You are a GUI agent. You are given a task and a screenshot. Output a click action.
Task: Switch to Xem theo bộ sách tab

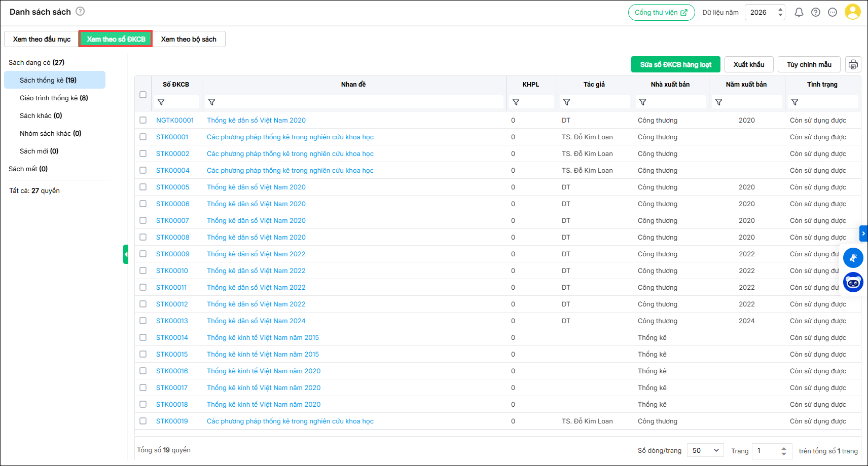point(189,39)
